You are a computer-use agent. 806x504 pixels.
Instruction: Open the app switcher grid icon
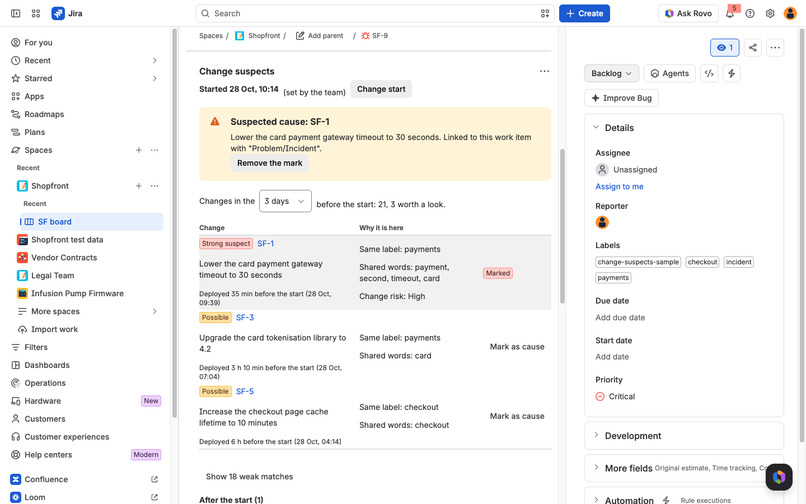tap(35, 13)
